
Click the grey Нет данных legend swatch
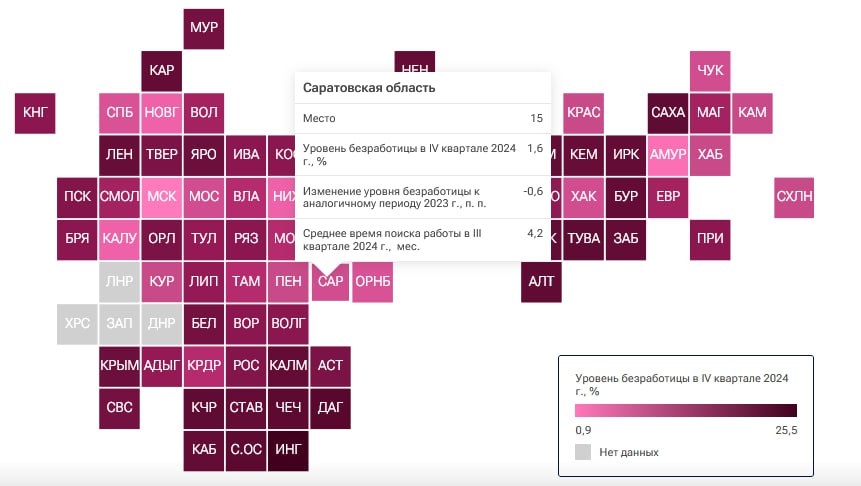[583, 452]
